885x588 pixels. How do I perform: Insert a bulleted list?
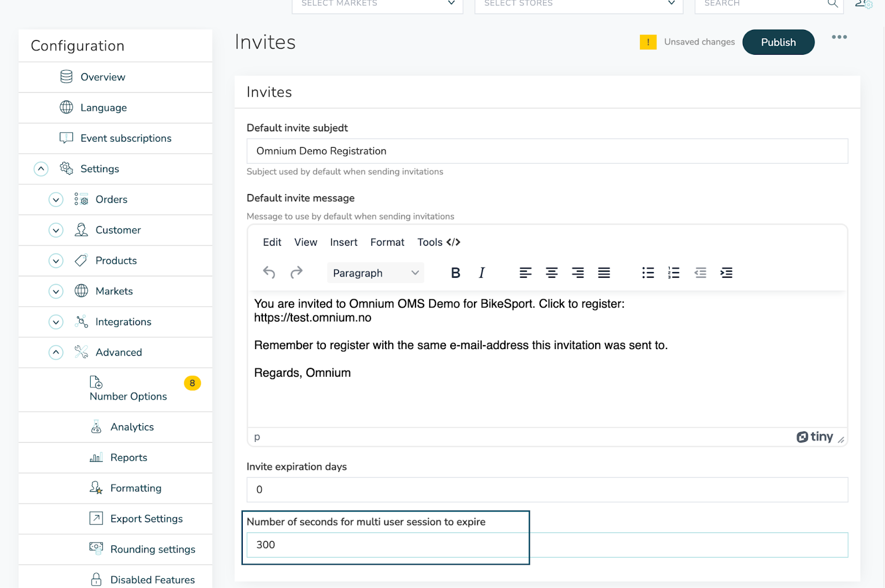[648, 273]
